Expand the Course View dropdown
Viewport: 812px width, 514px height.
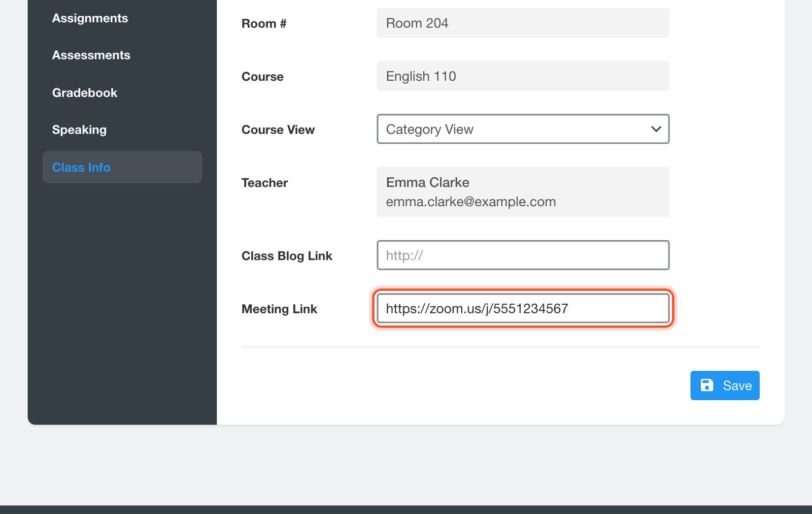[523, 129]
